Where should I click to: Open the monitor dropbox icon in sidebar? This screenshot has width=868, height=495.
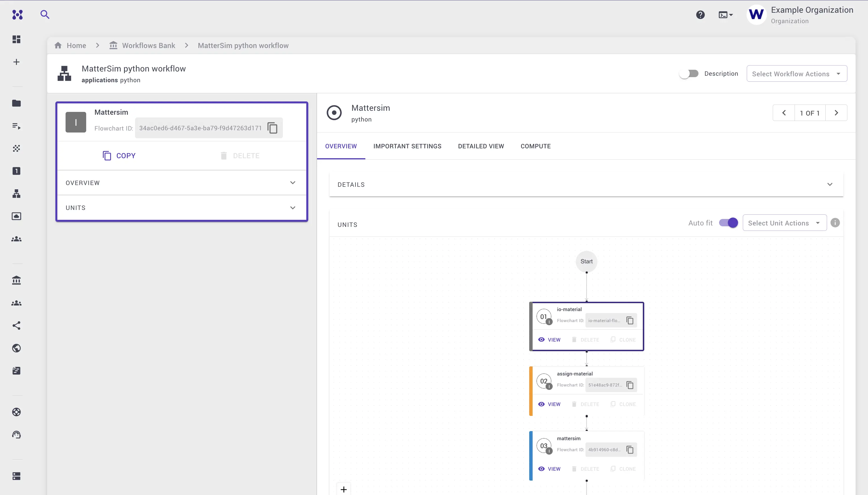[16, 216]
